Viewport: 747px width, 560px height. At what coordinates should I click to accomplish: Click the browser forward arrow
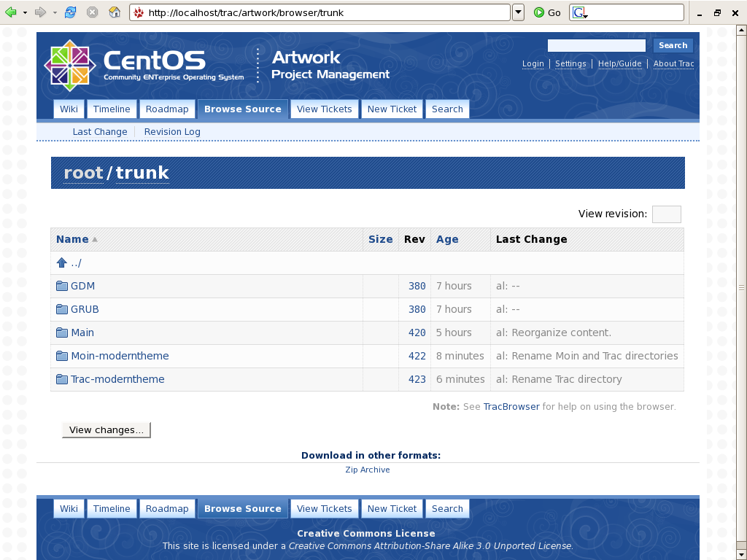(41, 12)
